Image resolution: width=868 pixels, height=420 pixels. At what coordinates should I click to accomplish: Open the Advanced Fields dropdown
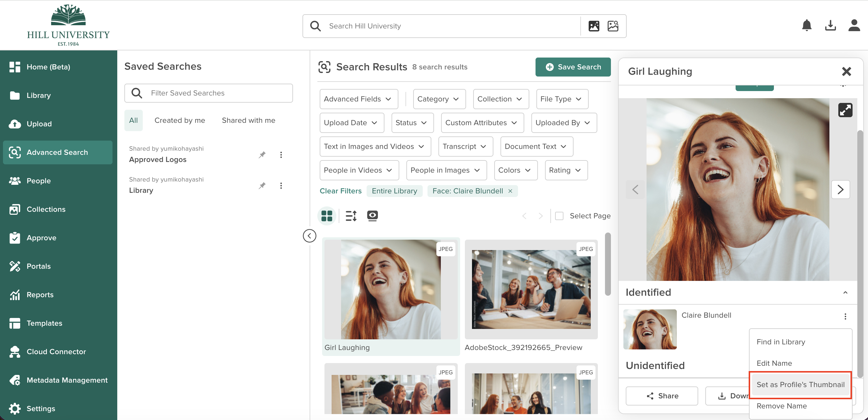(359, 99)
